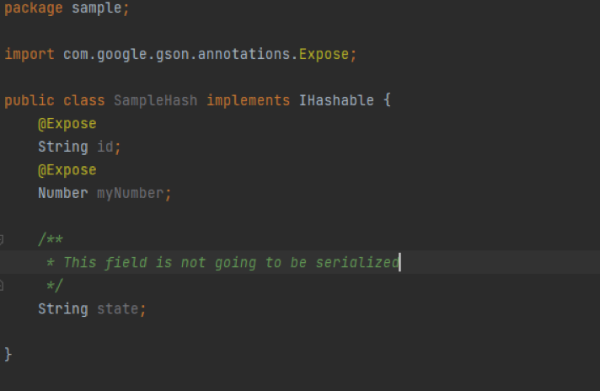Viewport: 600px width, 391px height.
Task: Click the word package keyword
Action: click(x=33, y=8)
